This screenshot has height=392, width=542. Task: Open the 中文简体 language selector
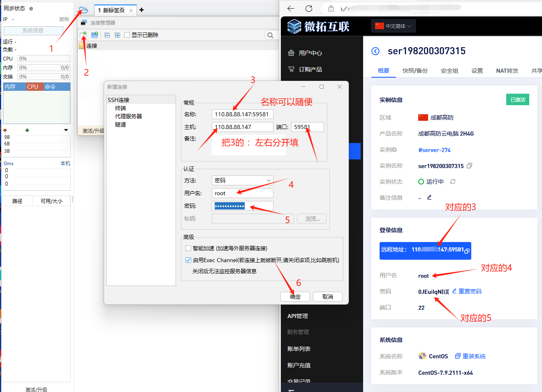click(x=394, y=26)
